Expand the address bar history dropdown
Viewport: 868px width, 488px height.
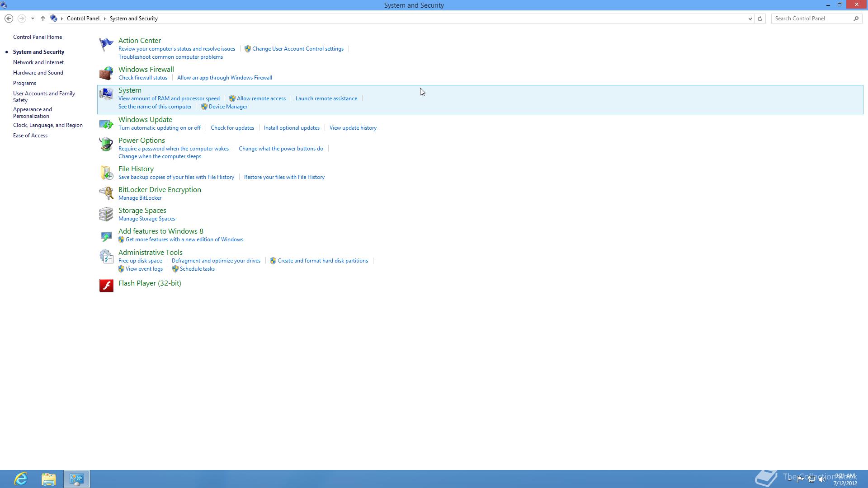[x=750, y=19]
